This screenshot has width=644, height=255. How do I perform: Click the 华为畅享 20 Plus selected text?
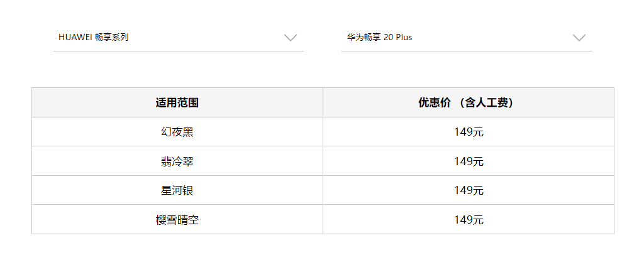pyautogui.click(x=379, y=38)
